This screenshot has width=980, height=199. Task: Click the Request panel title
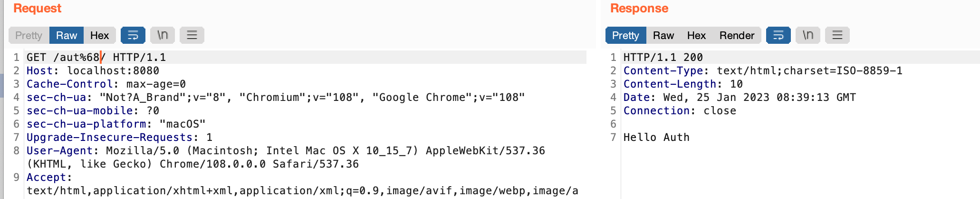(38, 8)
